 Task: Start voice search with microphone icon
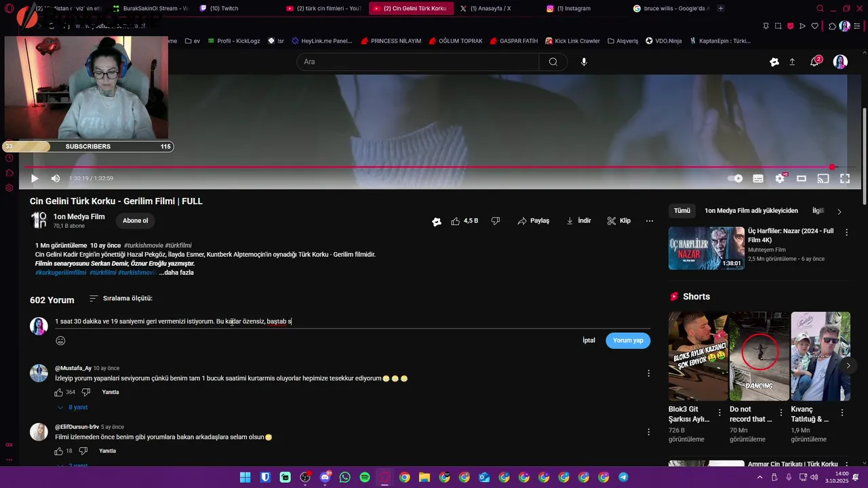584,62
